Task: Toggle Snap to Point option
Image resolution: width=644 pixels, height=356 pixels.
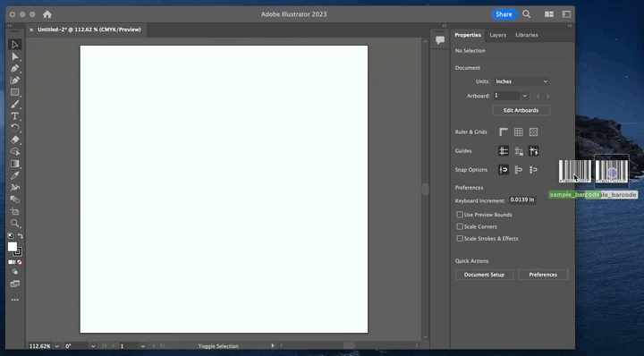Action: (x=504, y=170)
